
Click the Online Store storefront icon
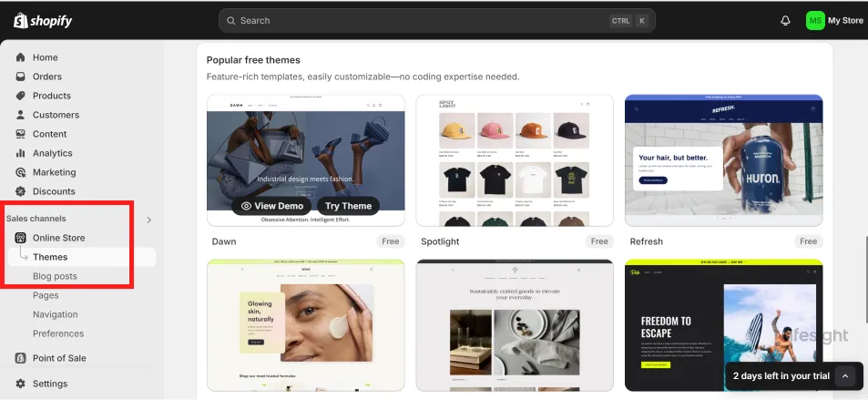tap(20, 238)
